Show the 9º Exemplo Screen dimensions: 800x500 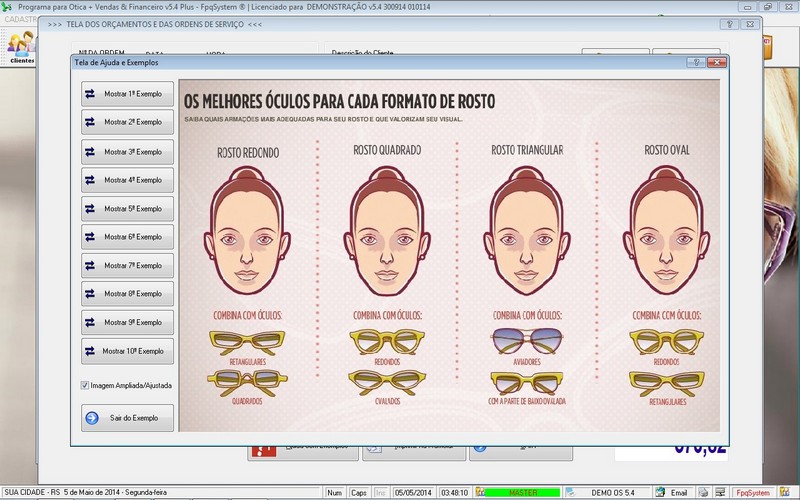[127, 323]
